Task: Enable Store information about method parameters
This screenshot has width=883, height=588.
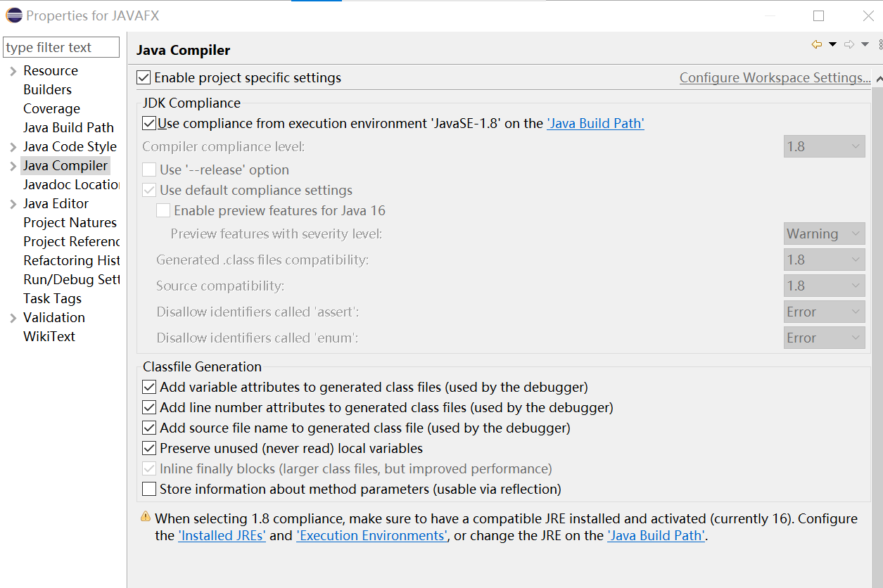Action: coord(149,489)
